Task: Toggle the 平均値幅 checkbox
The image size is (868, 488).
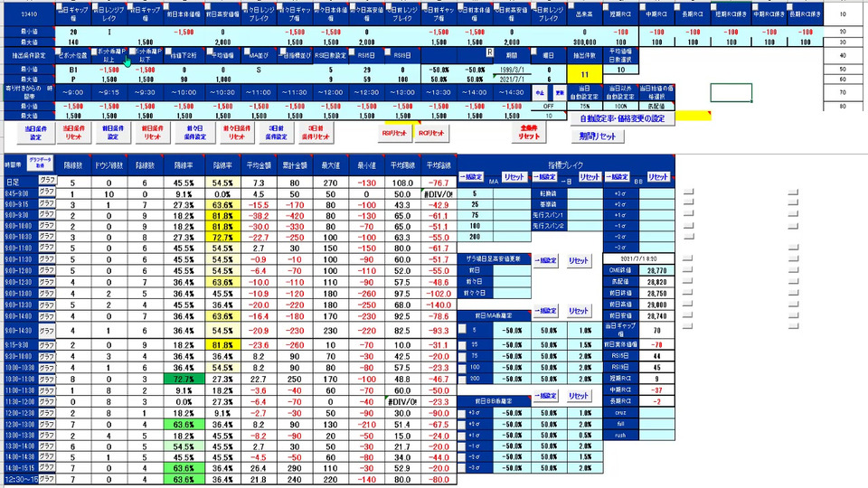Action: [x=211, y=52]
